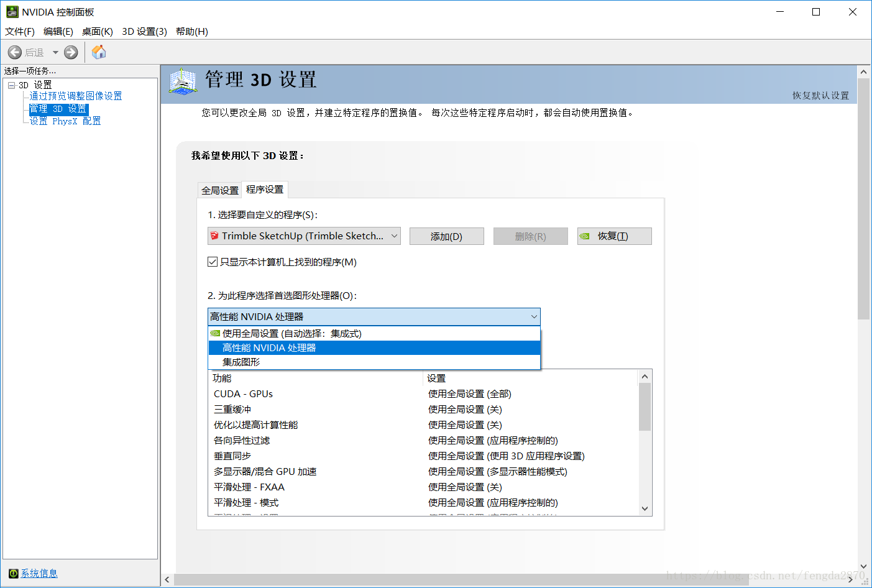Click NVIDIA icon beside 使用全局设置 option
Viewport: 872px width, 588px height.
(x=215, y=334)
